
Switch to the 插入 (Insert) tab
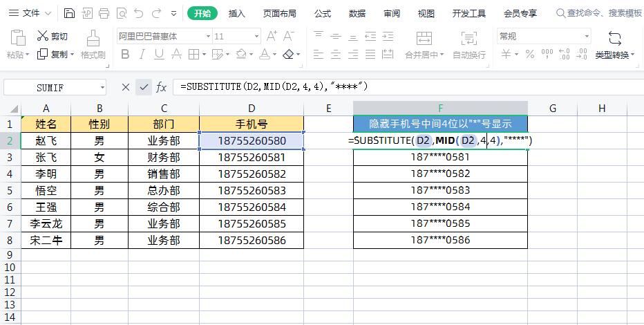[x=236, y=14]
